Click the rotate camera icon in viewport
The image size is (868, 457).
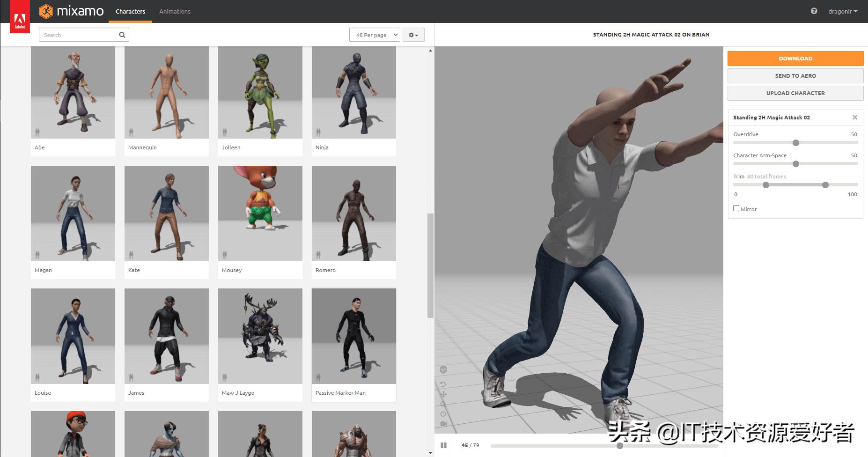point(443,384)
